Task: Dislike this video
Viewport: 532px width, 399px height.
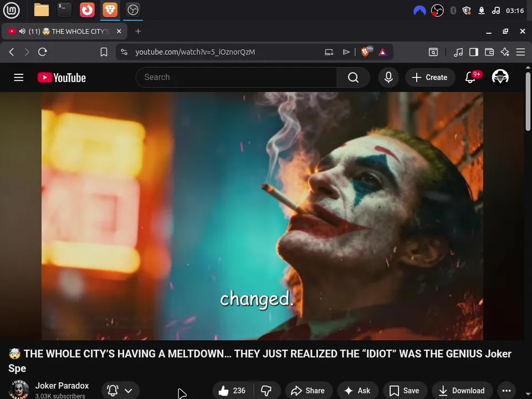Action: [x=267, y=391]
